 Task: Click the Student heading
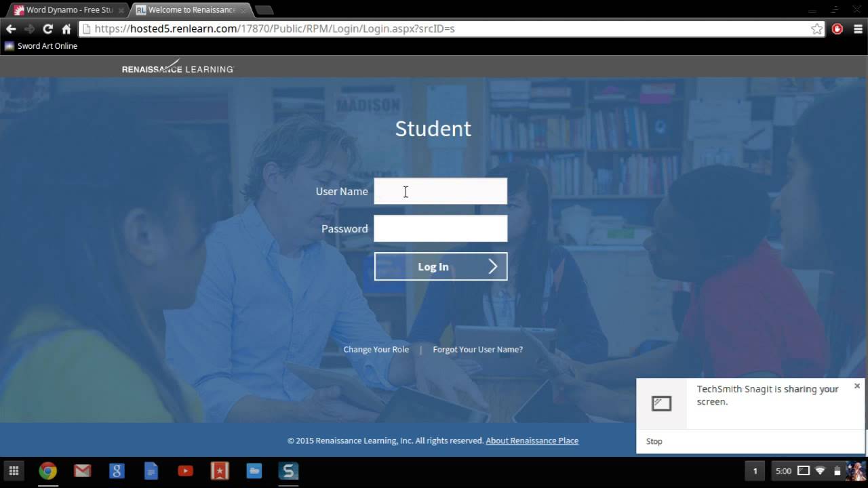click(433, 129)
